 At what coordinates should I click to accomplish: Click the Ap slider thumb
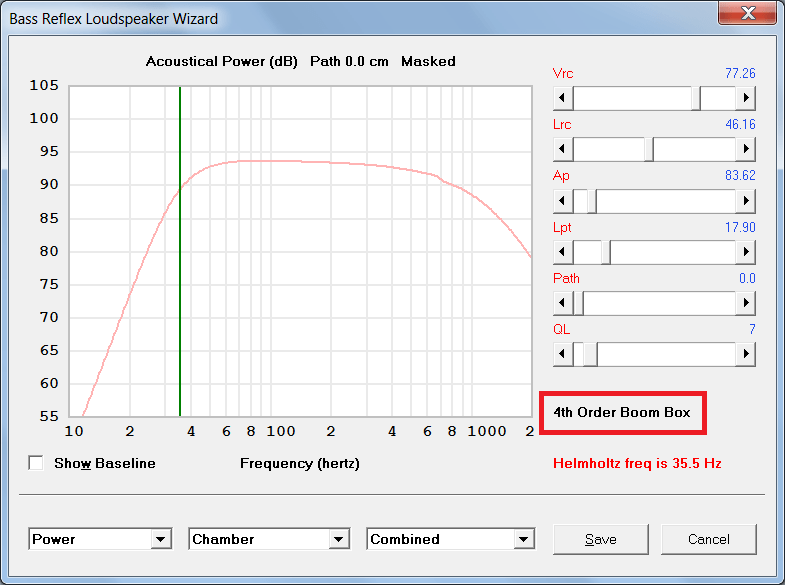click(592, 201)
